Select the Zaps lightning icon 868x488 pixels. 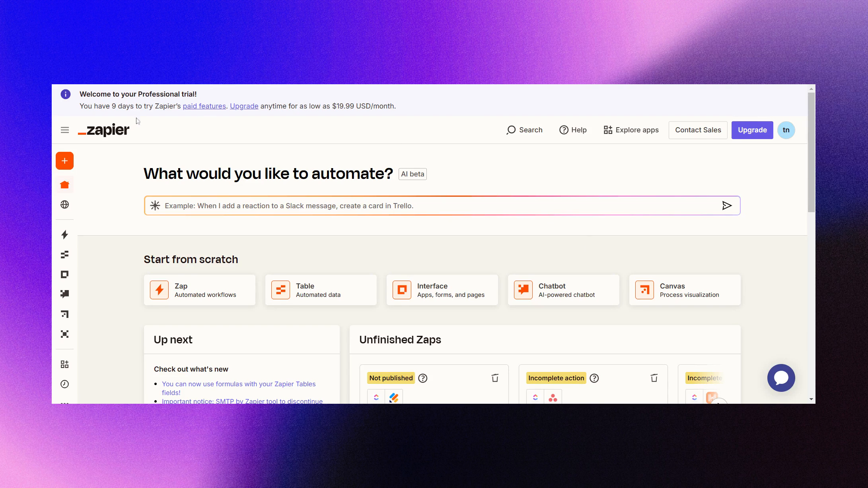tap(64, 235)
